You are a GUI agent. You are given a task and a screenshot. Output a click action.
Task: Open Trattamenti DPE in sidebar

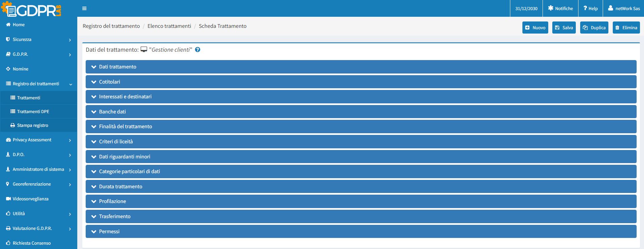[33, 112]
